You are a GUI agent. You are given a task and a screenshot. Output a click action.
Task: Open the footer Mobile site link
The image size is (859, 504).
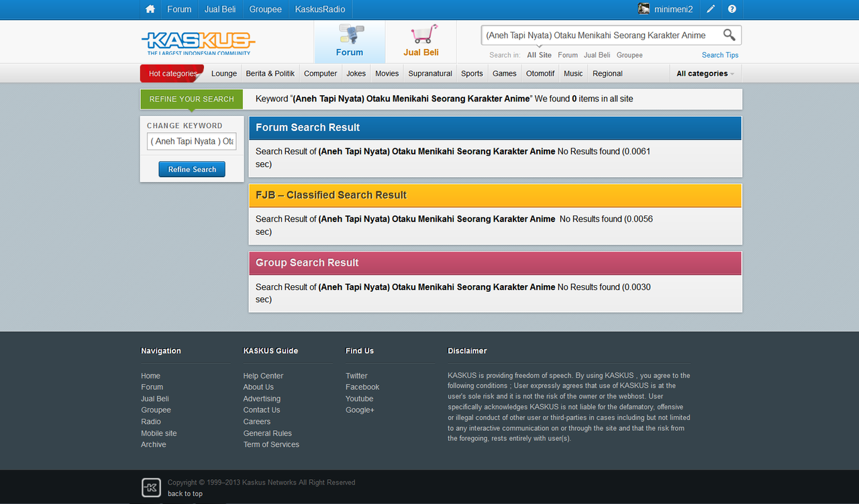coord(159,433)
